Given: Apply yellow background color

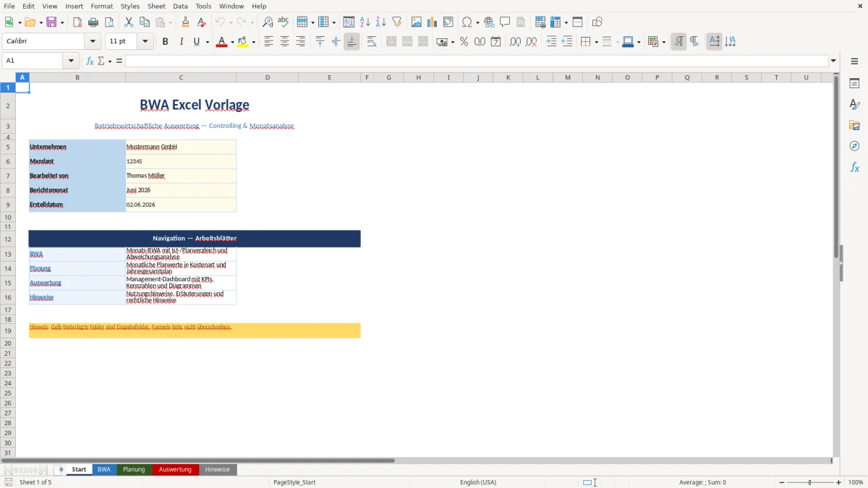Looking at the screenshot, I should (x=242, y=42).
